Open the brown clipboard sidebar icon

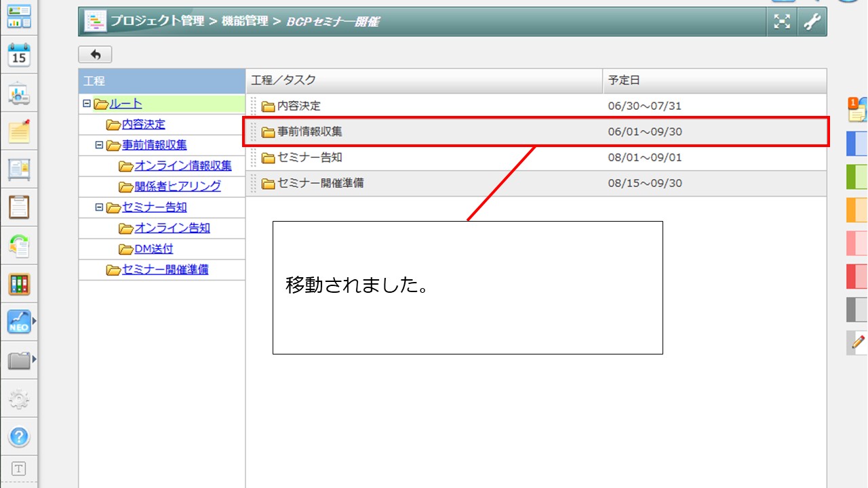click(19, 207)
